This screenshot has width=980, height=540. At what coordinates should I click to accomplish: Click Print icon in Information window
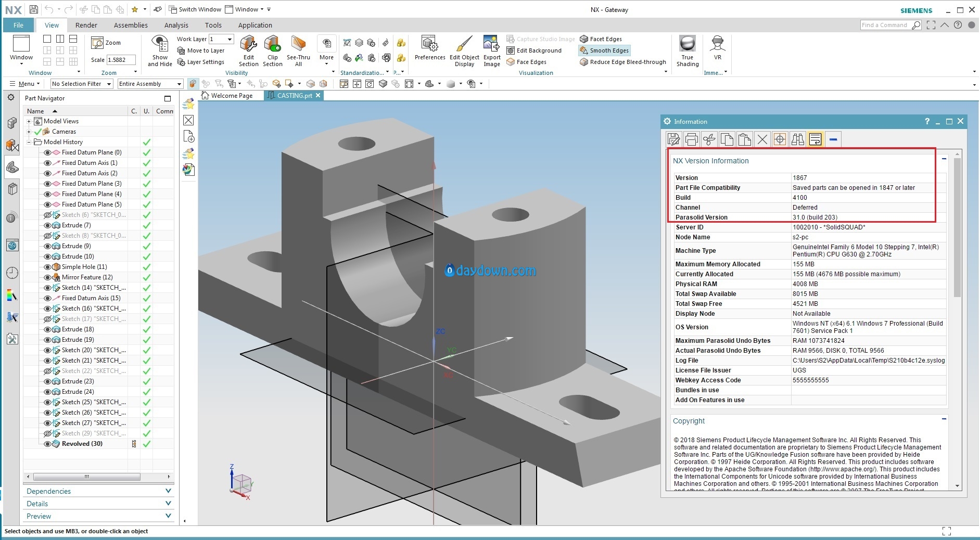click(691, 139)
